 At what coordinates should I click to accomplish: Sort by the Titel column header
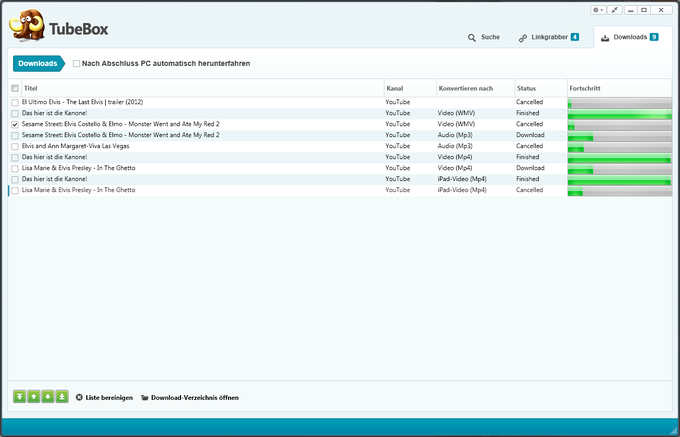(x=203, y=88)
